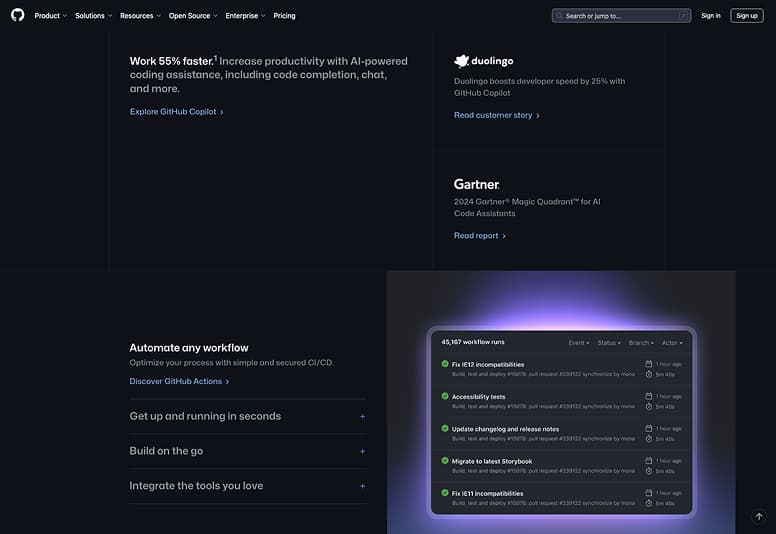Screen dimensions: 776x534
Task: Open the Product menu
Action: point(50,16)
